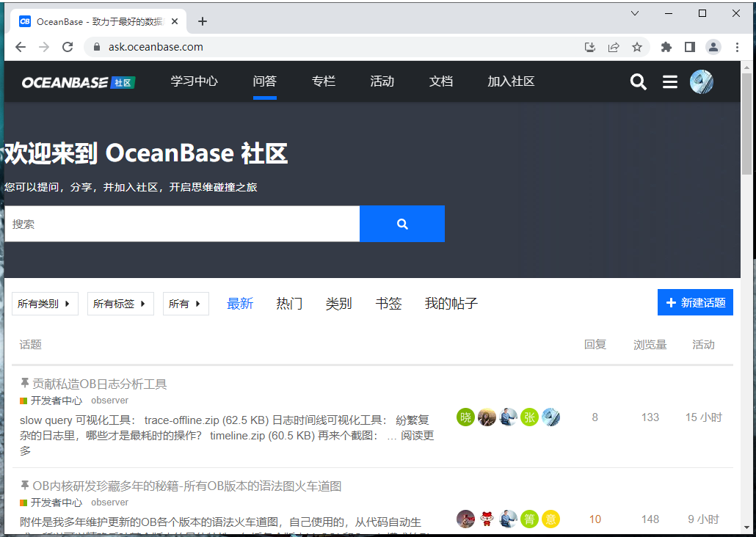Click the address bar URL ask.oceanbase.com

click(x=156, y=47)
